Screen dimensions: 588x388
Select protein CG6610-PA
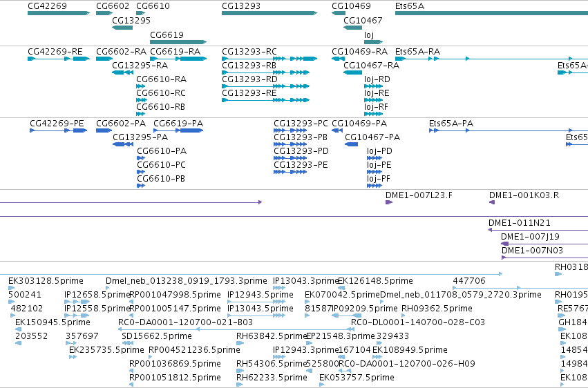(x=162, y=151)
